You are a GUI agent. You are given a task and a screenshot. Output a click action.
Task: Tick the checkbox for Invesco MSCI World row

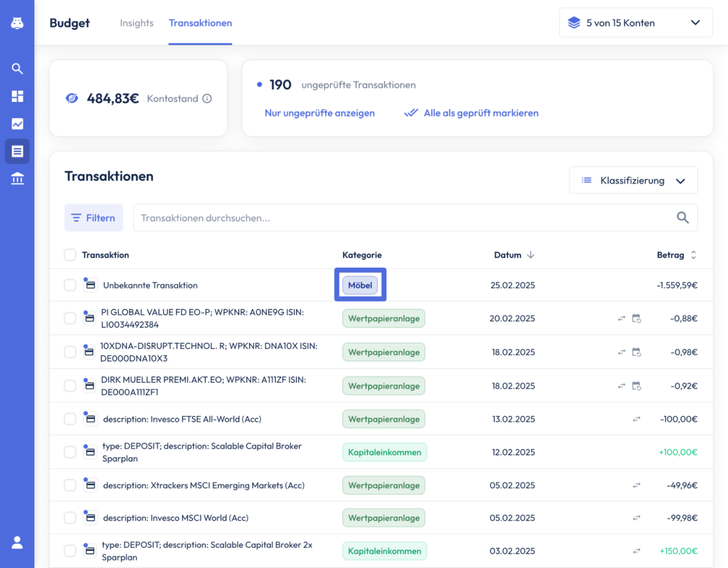pyautogui.click(x=70, y=518)
